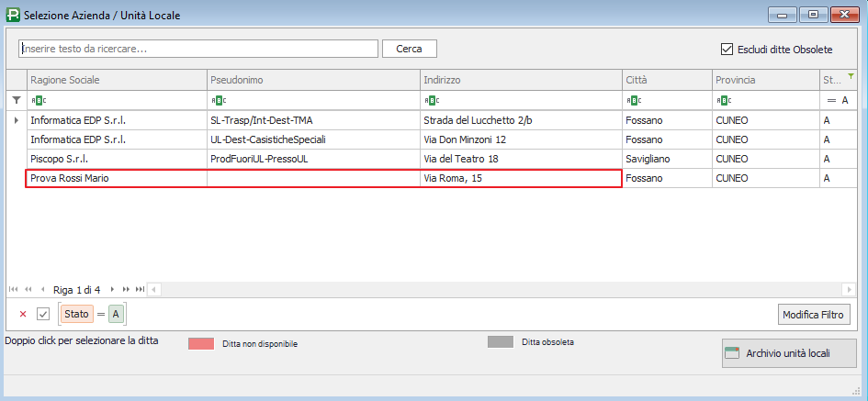Expand the first Informatica EDP row indicator
This screenshot has width=868, height=401.
pyautogui.click(x=16, y=120)
